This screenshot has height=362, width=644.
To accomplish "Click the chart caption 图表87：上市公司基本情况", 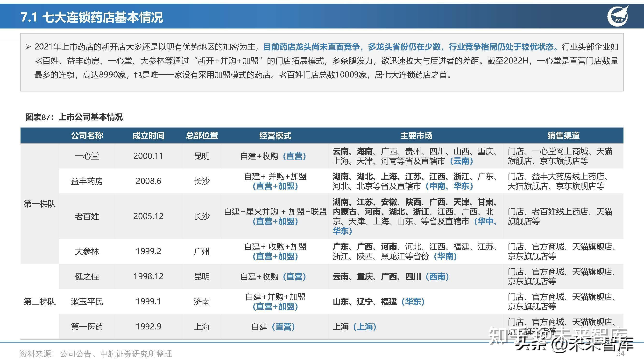I will coord(74,117).
